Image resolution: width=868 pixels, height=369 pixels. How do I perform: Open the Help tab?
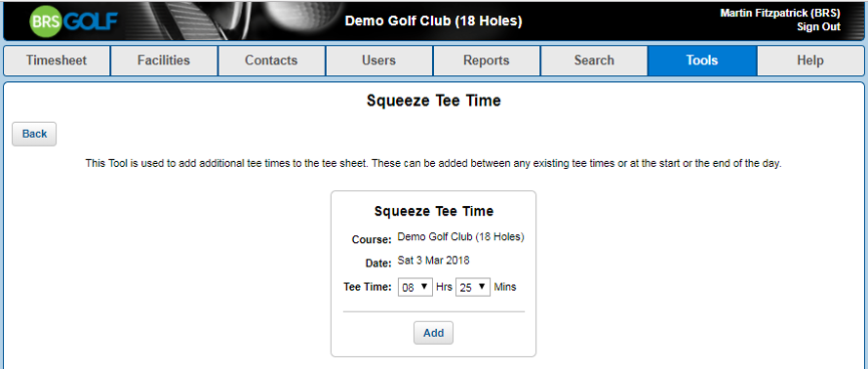(x=810, y=61)
